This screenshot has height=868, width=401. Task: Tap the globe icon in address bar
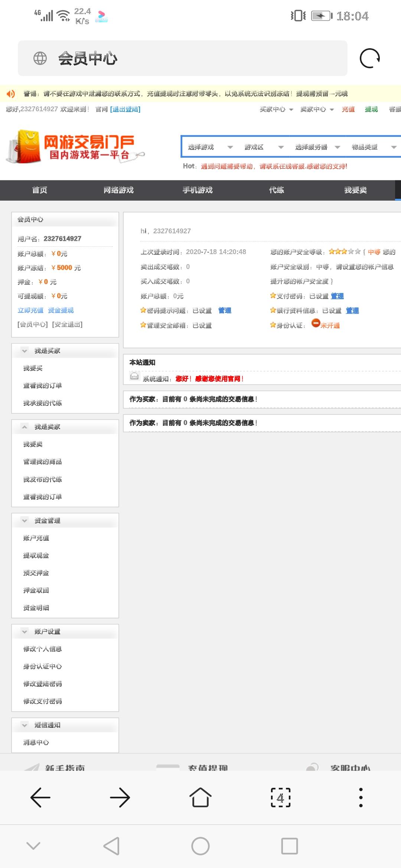(40, 58)
